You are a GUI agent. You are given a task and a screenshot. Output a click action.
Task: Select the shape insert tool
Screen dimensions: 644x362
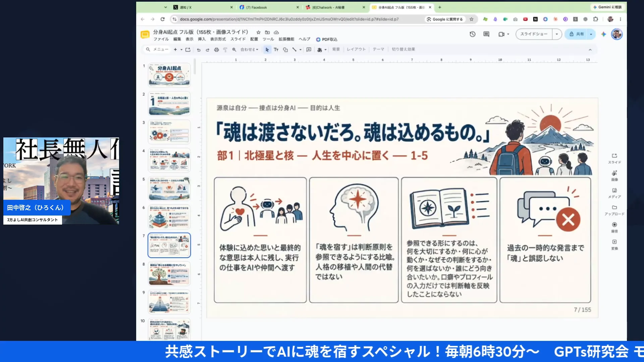(285, 50)
